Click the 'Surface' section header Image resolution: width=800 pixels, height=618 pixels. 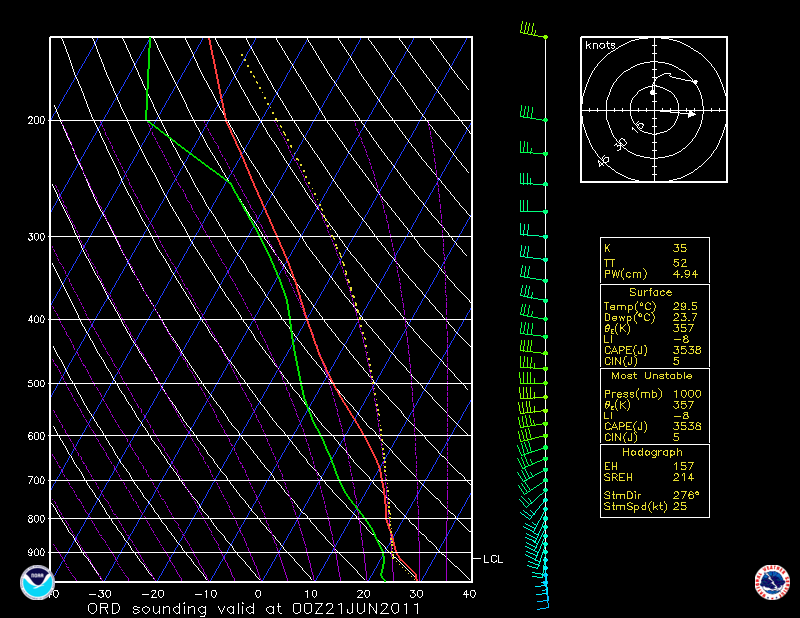click(x=651, y=292)
